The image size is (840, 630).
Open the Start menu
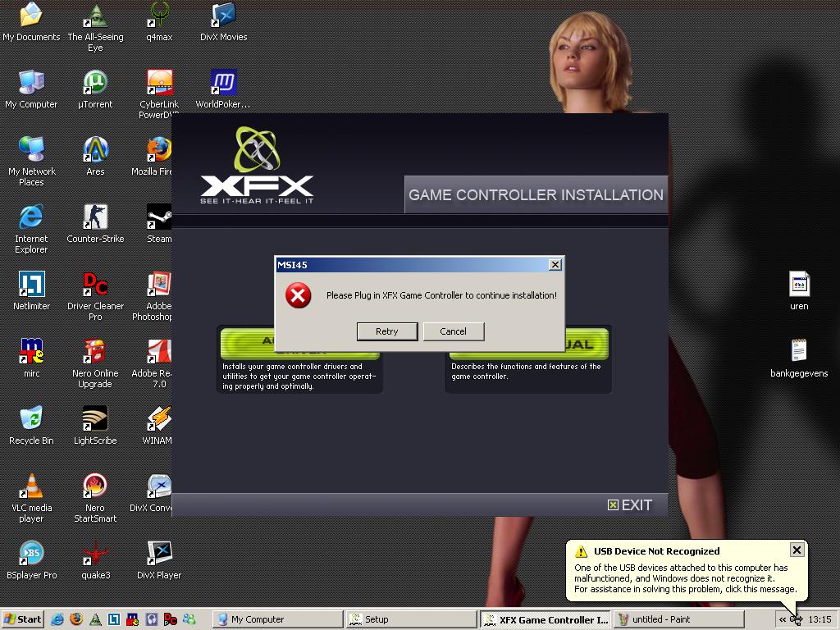click(23, 619)
